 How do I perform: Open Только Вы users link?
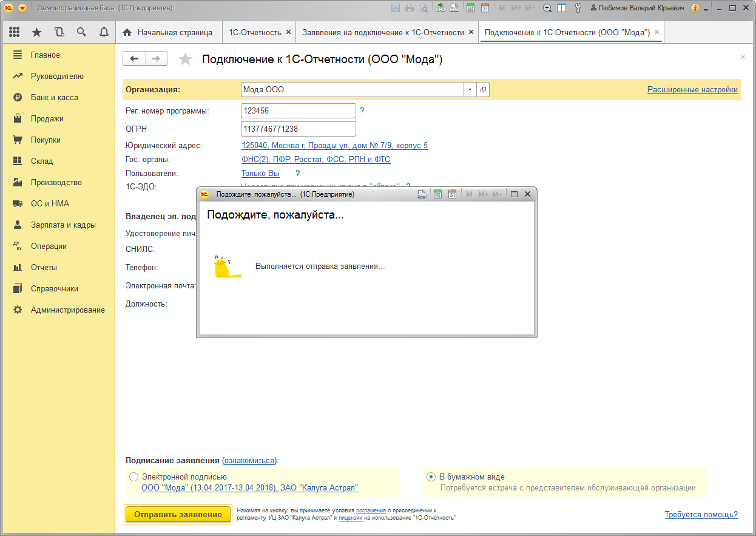point(260,173)
